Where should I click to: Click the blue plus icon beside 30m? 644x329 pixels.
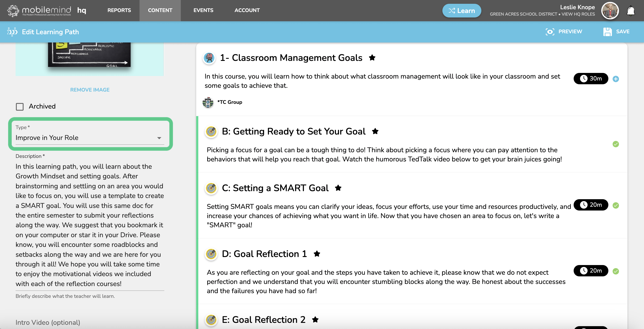click(x=615, y=79)
